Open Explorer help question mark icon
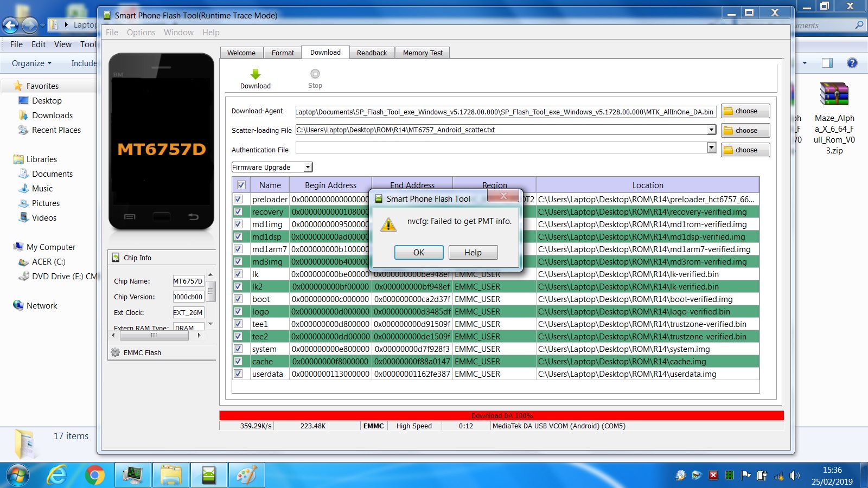The height and width of the screenshot is (488, 868). point(852,63)
